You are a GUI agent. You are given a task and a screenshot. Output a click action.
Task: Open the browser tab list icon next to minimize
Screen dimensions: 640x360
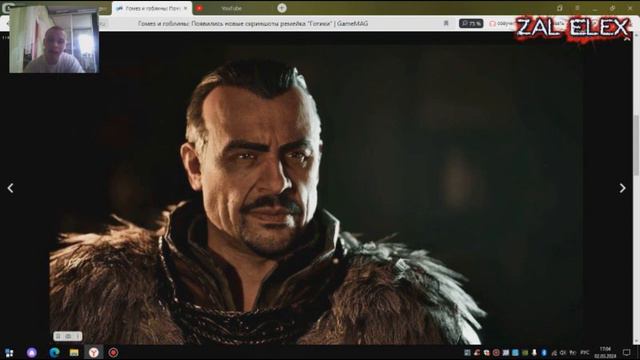pyautogui.click(x=560, y=8)
